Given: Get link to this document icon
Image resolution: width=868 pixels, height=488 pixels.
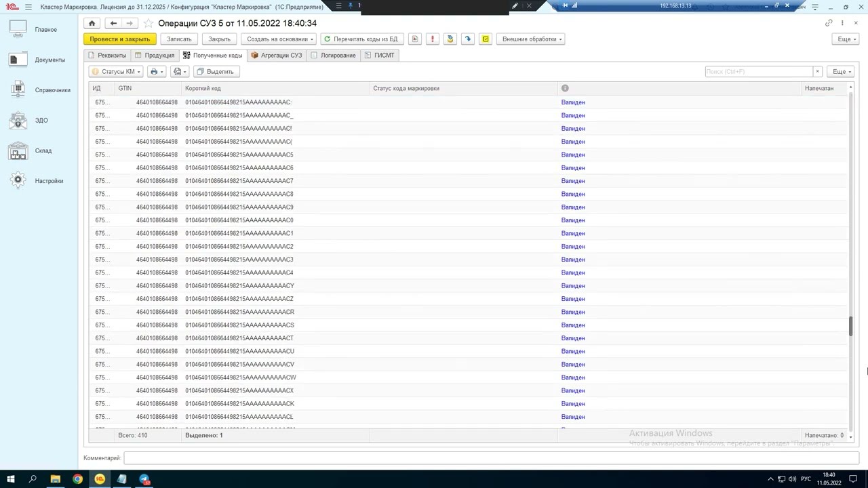Looking at the screenshot, I should pos(829,23).
